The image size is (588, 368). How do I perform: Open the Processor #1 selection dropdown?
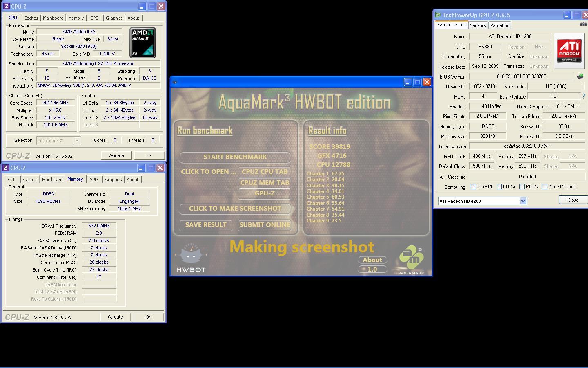click(x=76, y=141)
